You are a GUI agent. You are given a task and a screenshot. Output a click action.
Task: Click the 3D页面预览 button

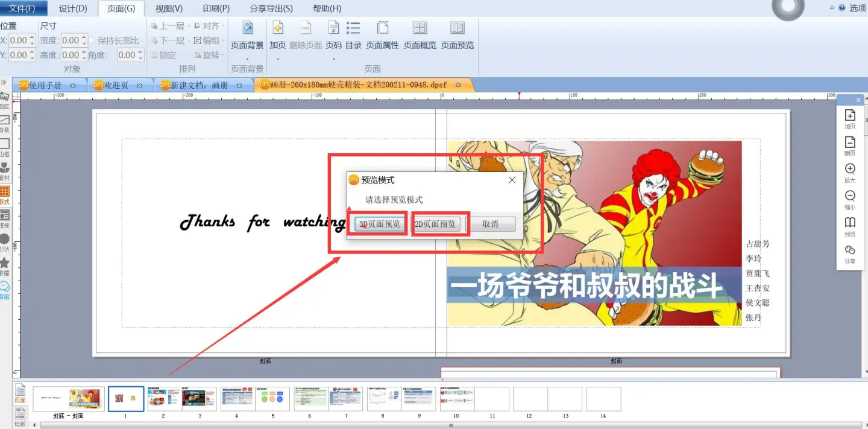click(x=379, y=224)
